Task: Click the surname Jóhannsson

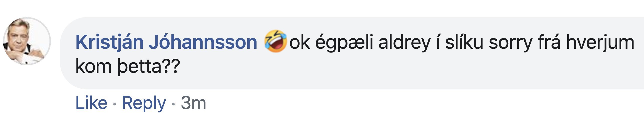Action: click(x=203, y=41)
